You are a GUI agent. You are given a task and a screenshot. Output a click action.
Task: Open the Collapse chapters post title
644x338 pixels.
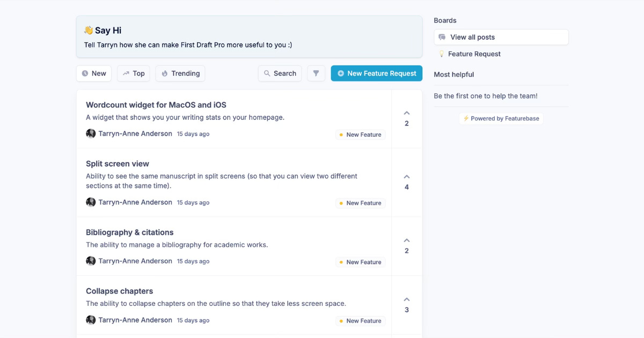coord(120,291)
